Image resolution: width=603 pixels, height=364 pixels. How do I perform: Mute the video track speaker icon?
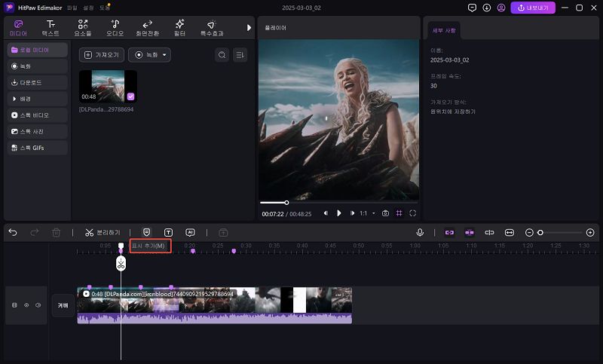click(38, 305)
